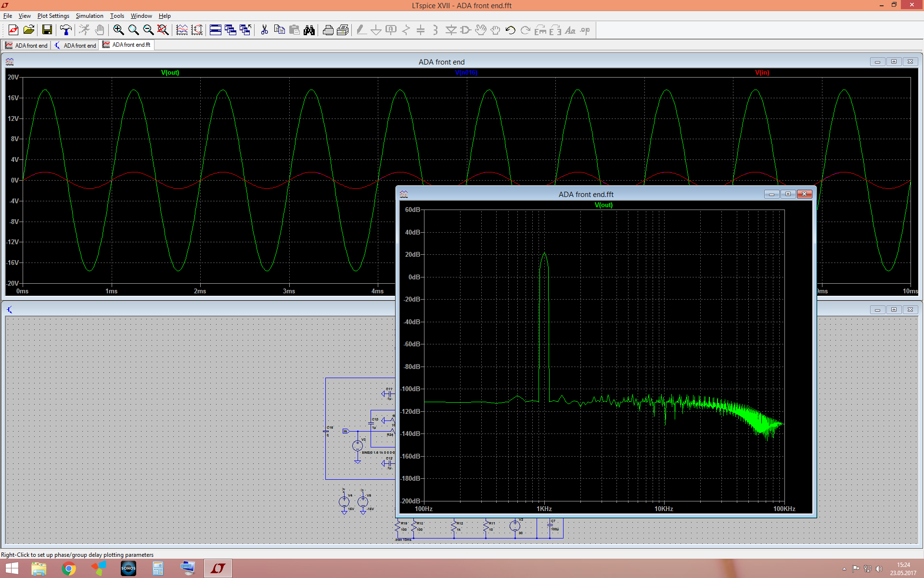Click blue V(n016) trace label
The height and width of the screenshot is (578, 924).
(466, 73)
